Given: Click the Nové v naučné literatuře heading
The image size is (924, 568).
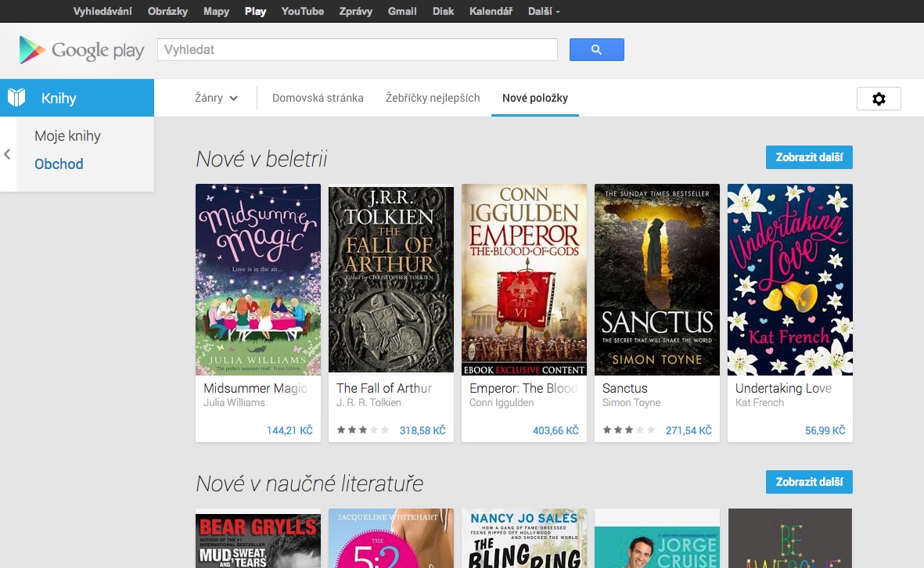Looking at the screenshot, I should coord(309,484).
